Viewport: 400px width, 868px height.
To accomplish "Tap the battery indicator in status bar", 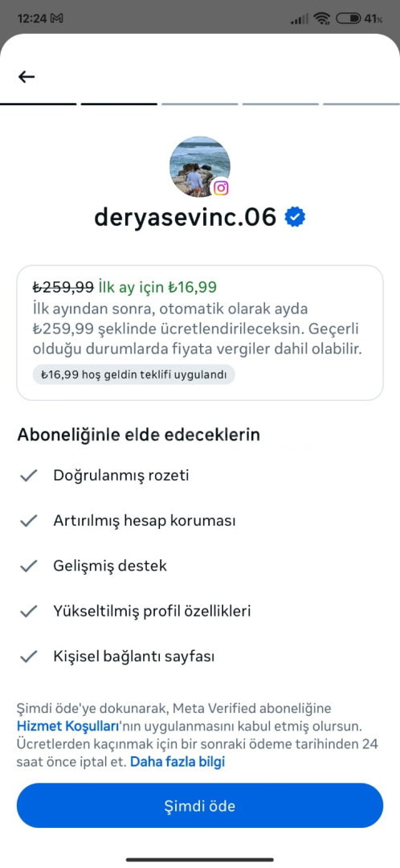I will (x=358, y=18).
